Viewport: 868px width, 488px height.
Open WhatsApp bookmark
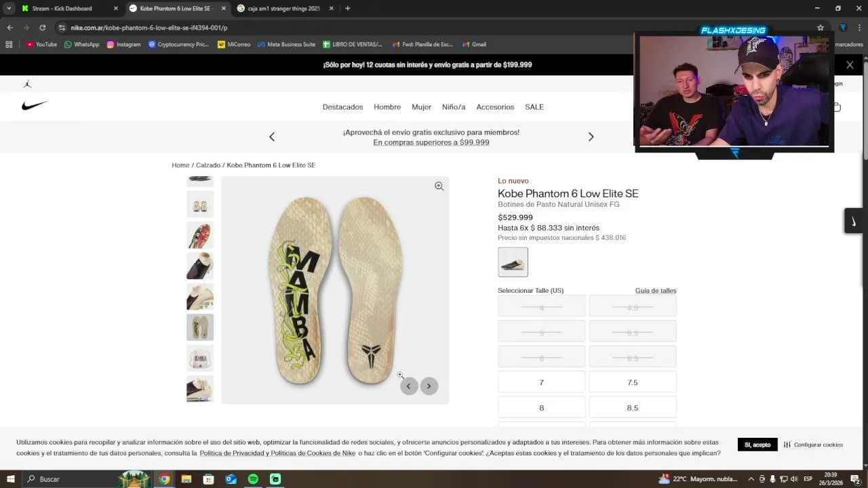81,45
